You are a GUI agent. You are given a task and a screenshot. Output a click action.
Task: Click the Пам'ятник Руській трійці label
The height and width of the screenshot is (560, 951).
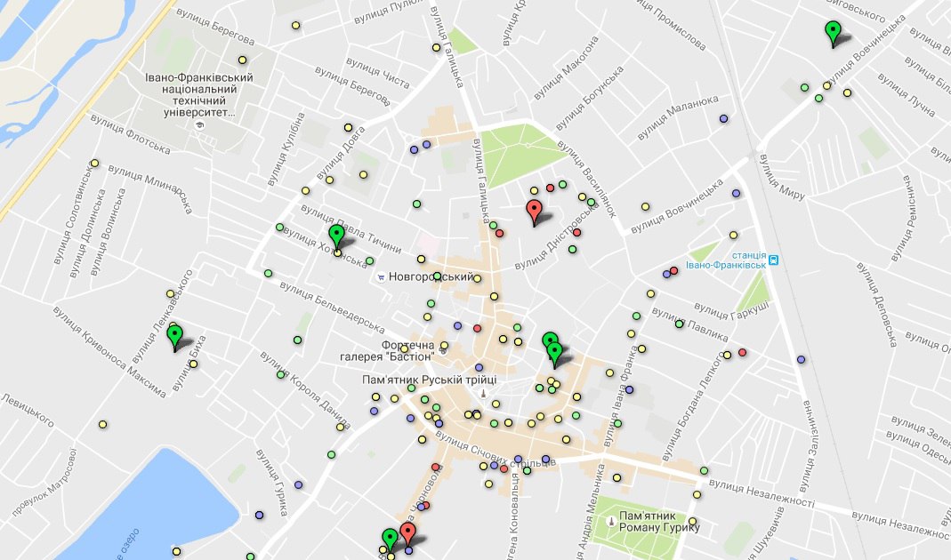pos(430,380)
